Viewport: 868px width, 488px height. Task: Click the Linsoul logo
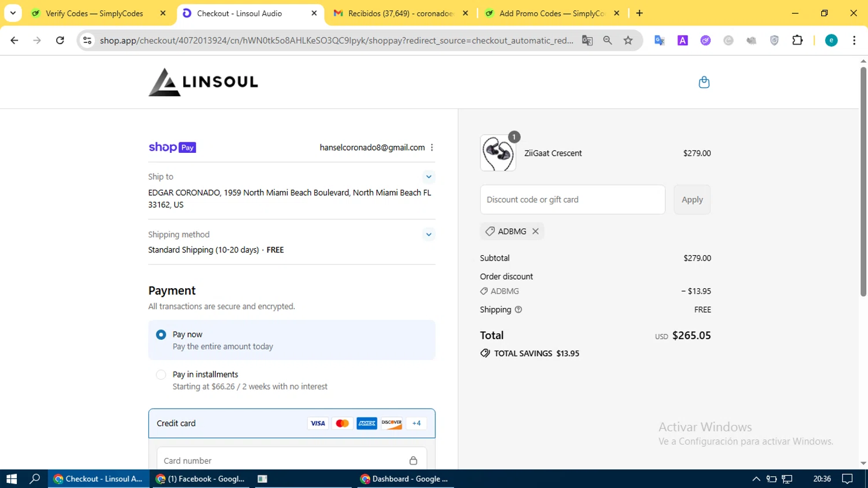[203, 82]
